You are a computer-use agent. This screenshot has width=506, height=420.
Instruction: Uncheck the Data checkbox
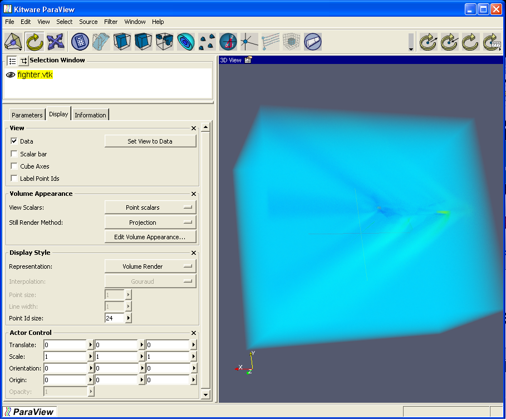click(14, 141)
